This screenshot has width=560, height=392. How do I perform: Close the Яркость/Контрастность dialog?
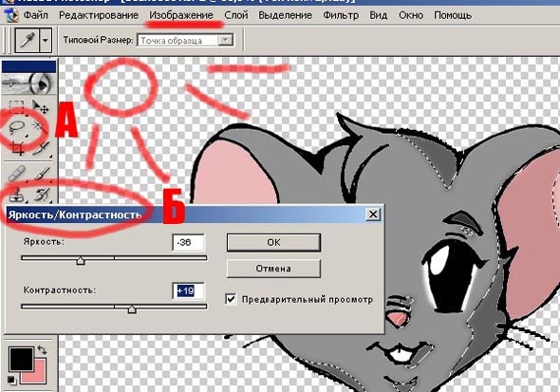373,215
